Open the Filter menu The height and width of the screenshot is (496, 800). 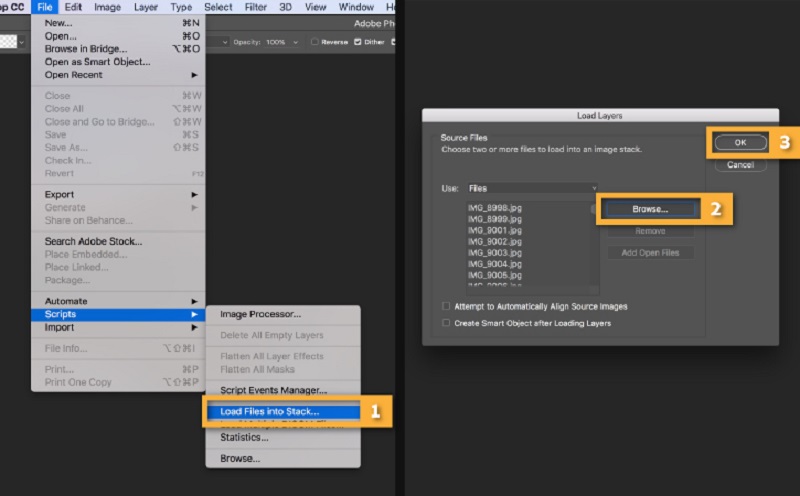(x=256, y=7)
